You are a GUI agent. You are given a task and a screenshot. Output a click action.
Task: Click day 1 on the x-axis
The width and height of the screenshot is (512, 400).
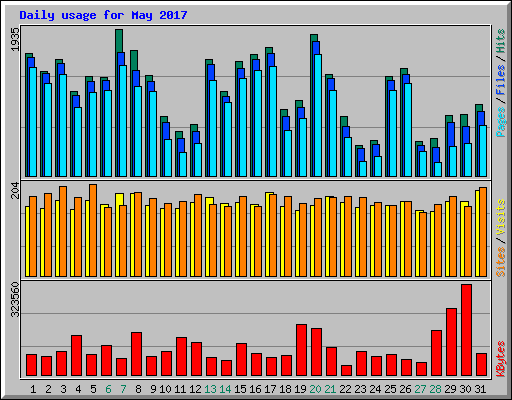[33, 389]
